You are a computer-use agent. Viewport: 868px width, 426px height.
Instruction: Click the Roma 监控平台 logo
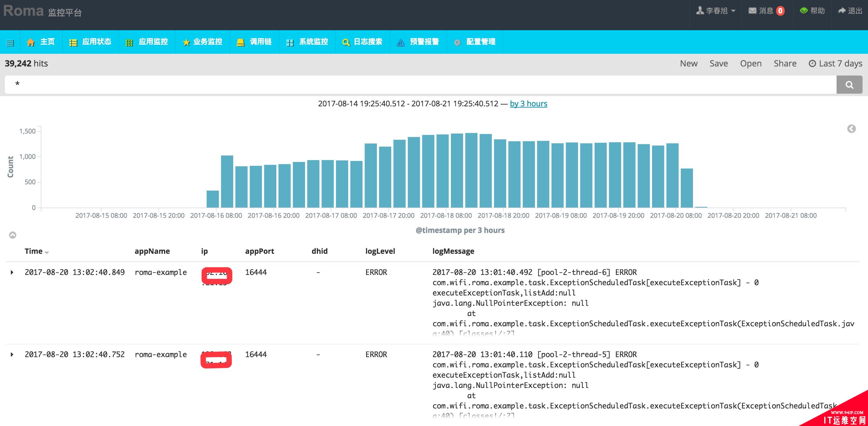coord(43,11)
